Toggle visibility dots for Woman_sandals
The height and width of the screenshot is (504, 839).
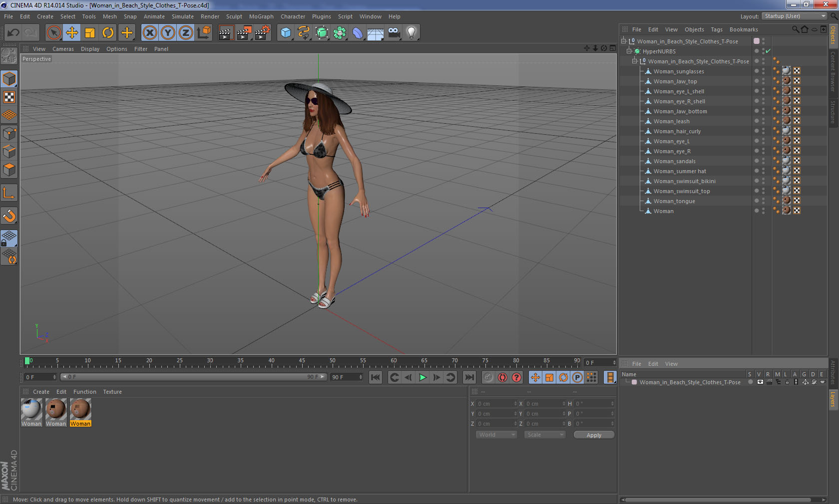763,161
